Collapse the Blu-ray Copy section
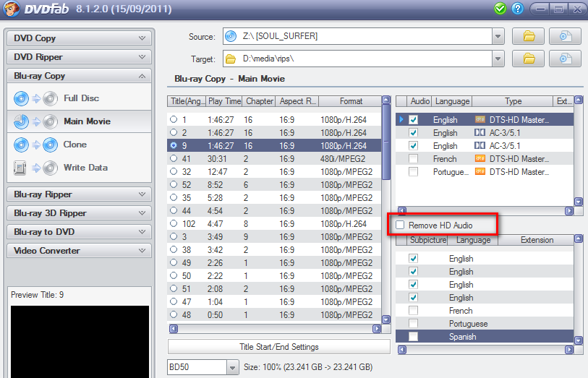This screenshot has width=588, height=378. tap(79, 76)
